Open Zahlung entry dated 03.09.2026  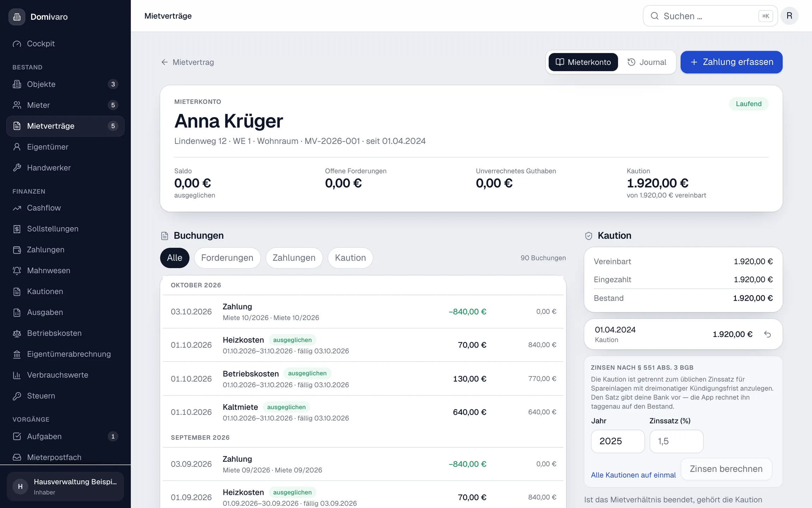pyautogui.click(x=363, y=464)
